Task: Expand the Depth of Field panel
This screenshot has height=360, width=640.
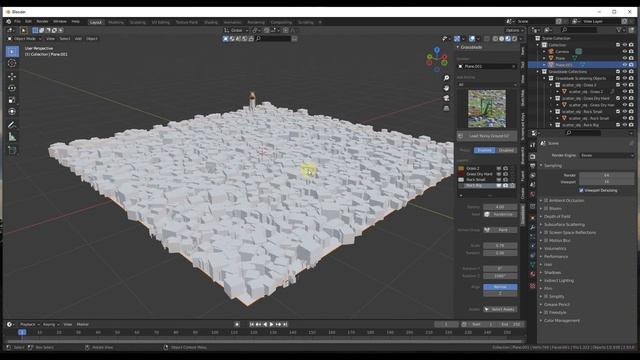Action: point(557,217)
